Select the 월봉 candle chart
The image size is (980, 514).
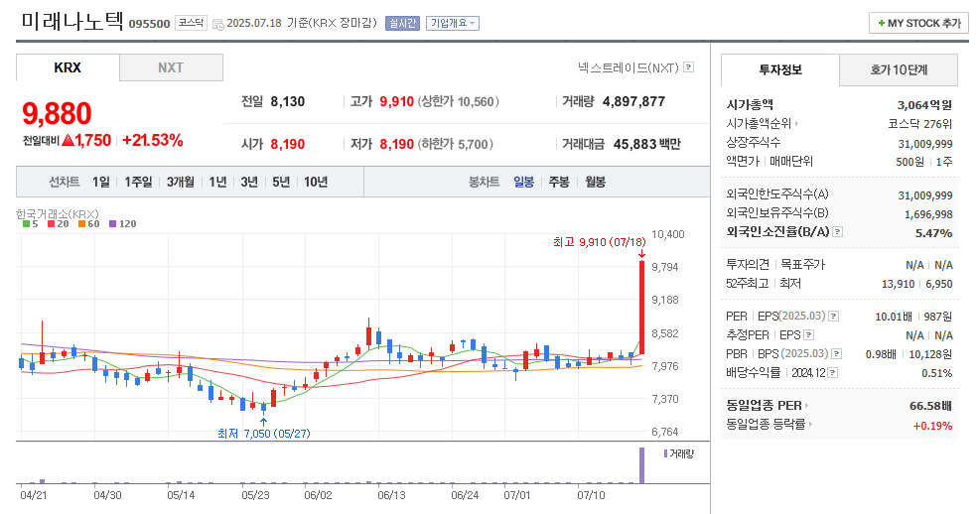[x=595, y=182]
